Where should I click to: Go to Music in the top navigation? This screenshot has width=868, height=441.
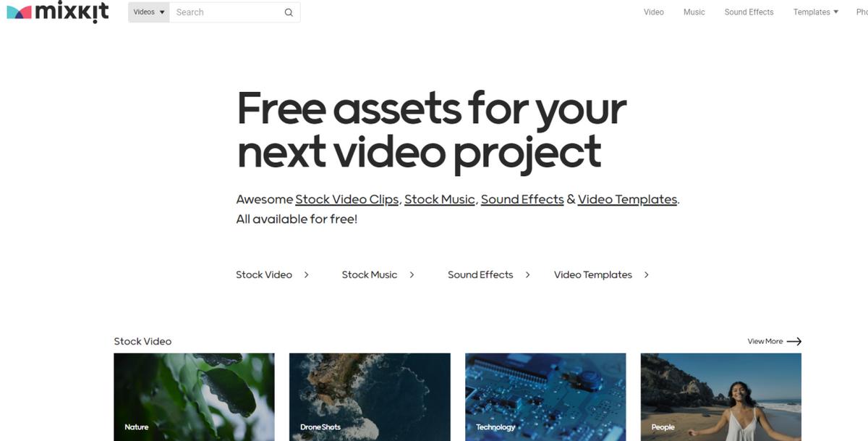(x=694, y=12)
